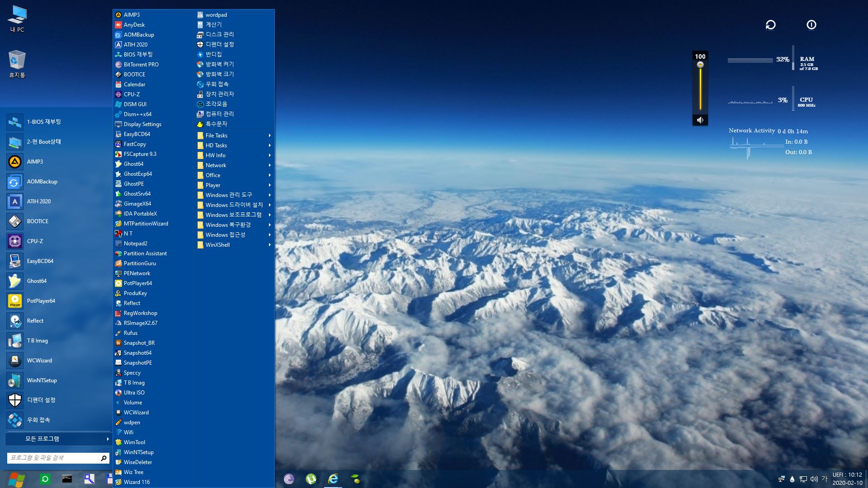Select wordpad in programs list
Image resolution: width=868 pixels, height=488 pixels.
pos(235,15)
